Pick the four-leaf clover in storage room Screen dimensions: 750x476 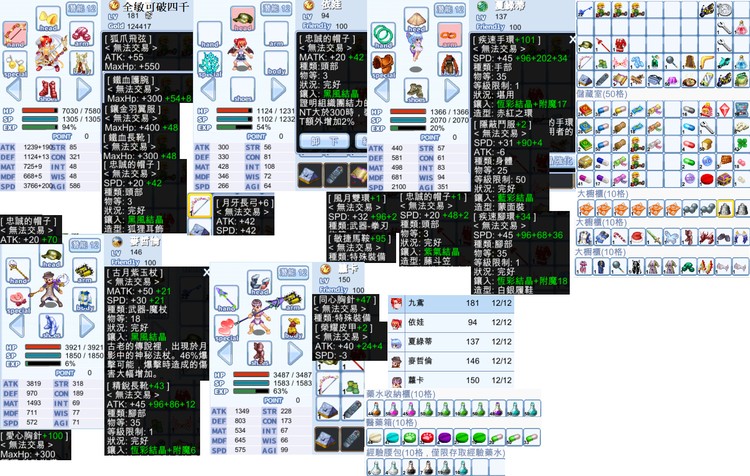(742, 144)
